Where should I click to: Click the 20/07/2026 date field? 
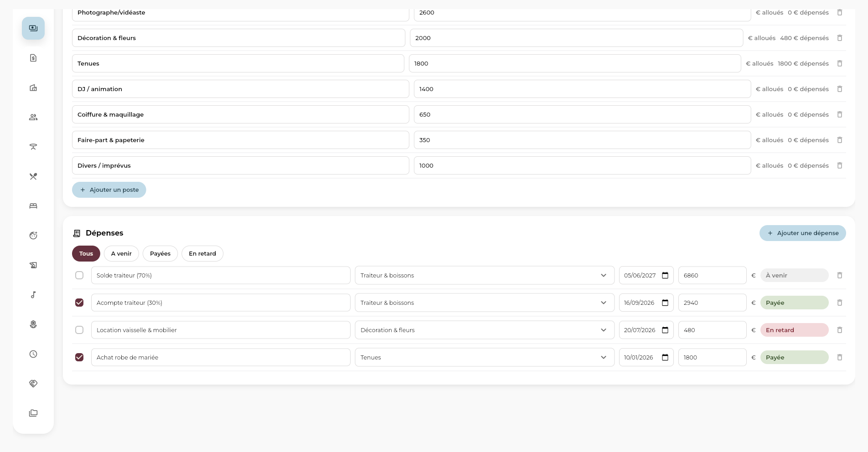coord(646,330)
